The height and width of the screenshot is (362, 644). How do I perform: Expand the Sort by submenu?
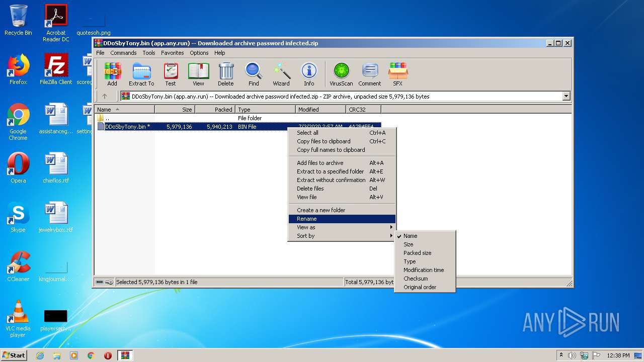tap(342, 236)
